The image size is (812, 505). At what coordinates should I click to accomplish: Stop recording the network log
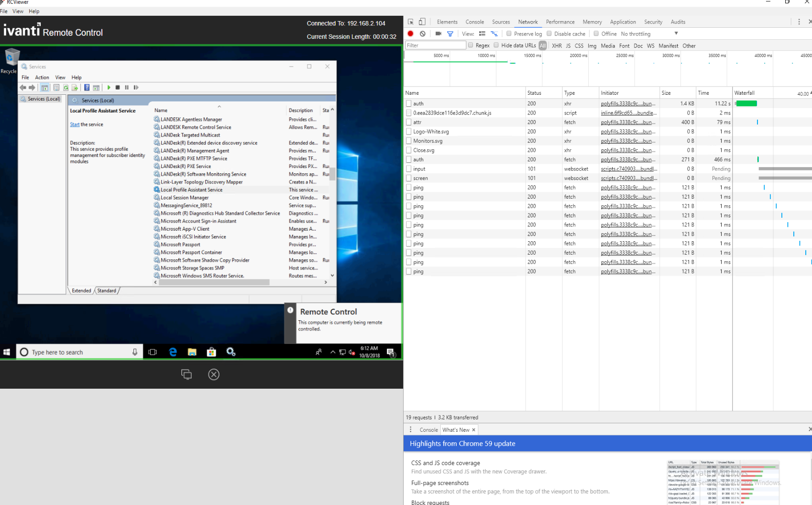[x=410, y=34]
